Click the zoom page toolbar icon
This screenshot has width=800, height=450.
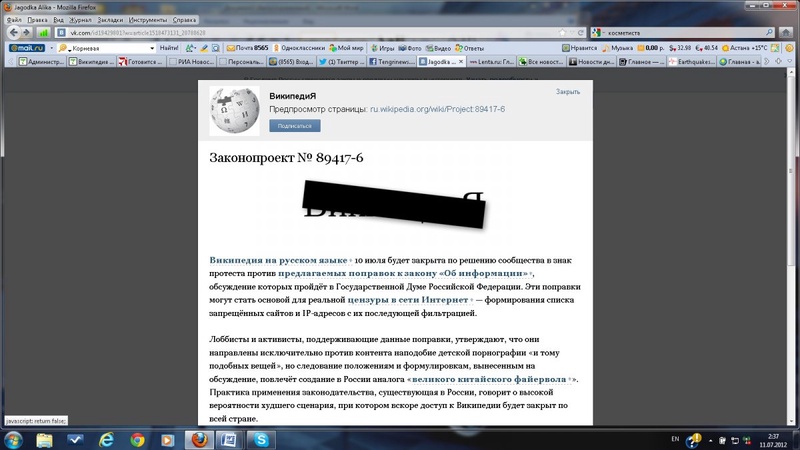[216, 48]
